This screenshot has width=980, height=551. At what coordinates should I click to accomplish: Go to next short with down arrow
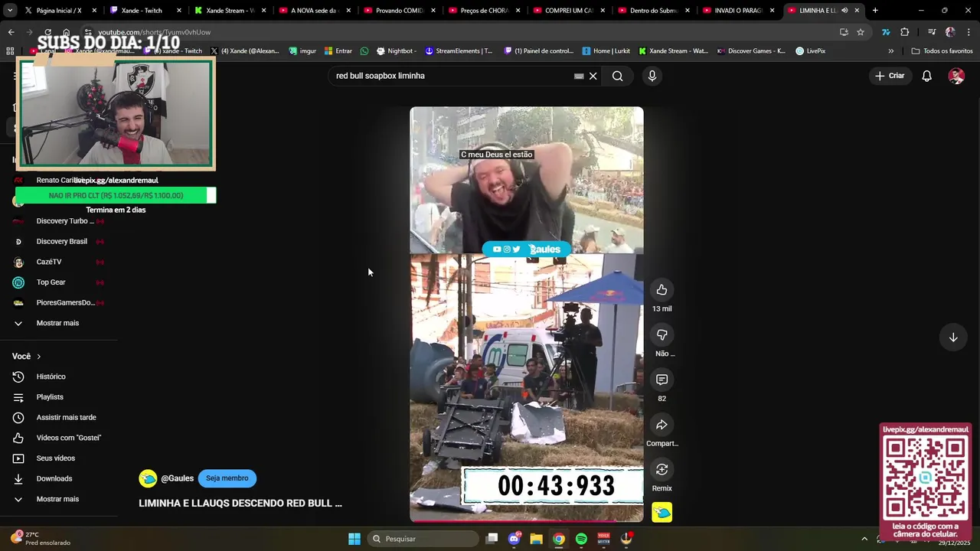pyautogui.click(x=953, y=337)
